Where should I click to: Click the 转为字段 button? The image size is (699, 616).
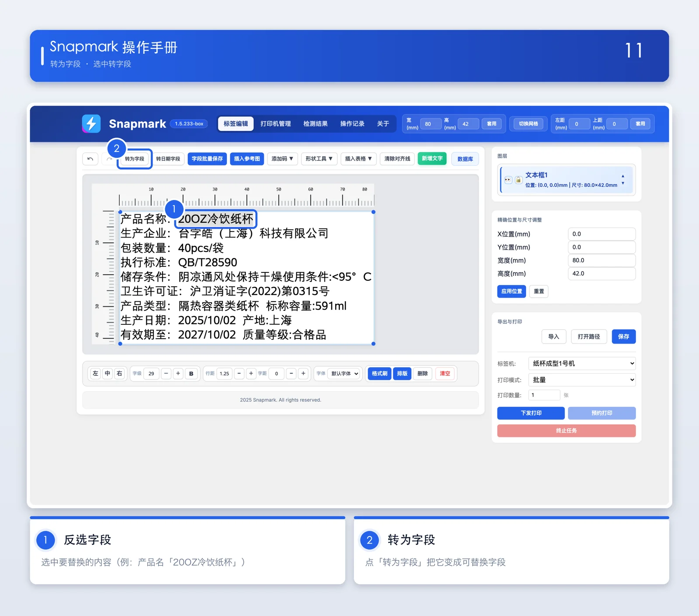click(135, 159)
